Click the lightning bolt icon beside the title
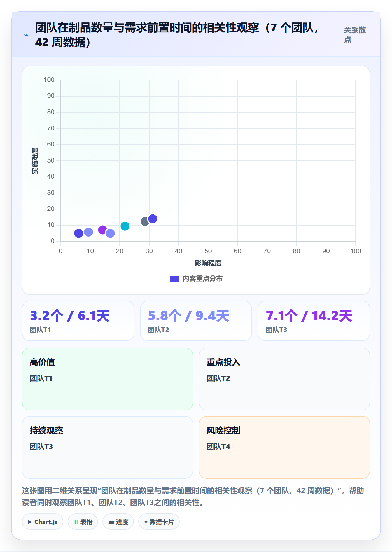392x552 pixels. [x=27, y=35]
